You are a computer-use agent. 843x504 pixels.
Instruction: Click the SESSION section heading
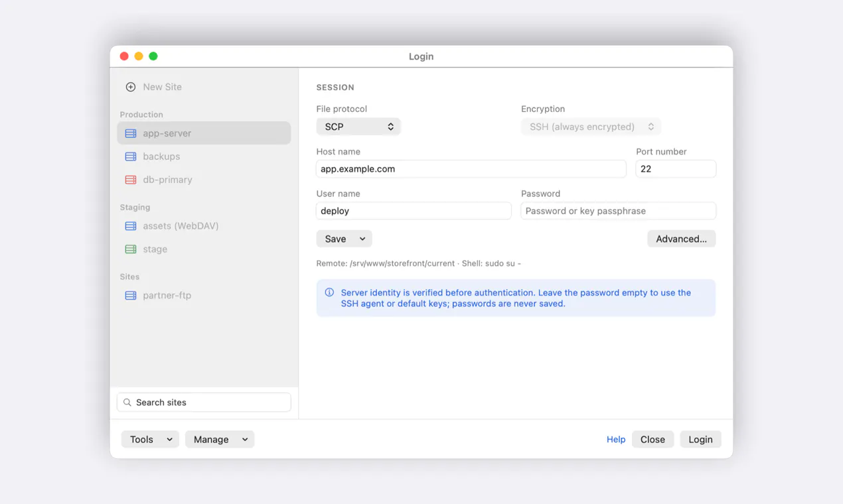[x=335, y=88]
